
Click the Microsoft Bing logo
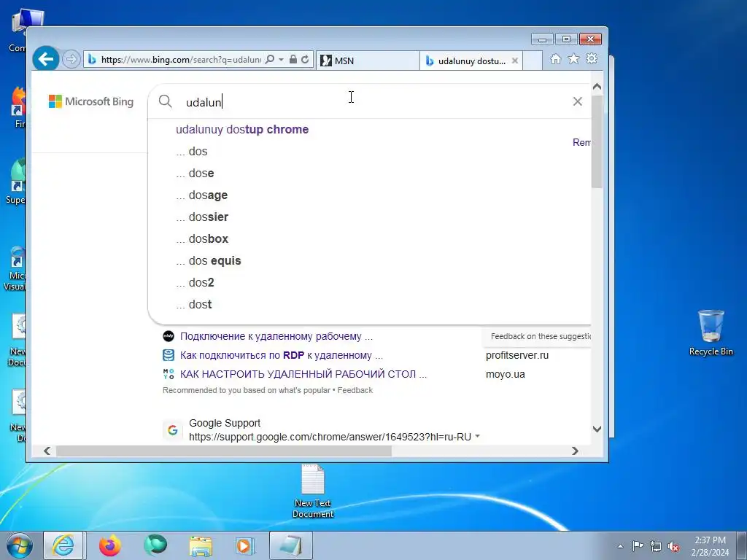(91, 101)
